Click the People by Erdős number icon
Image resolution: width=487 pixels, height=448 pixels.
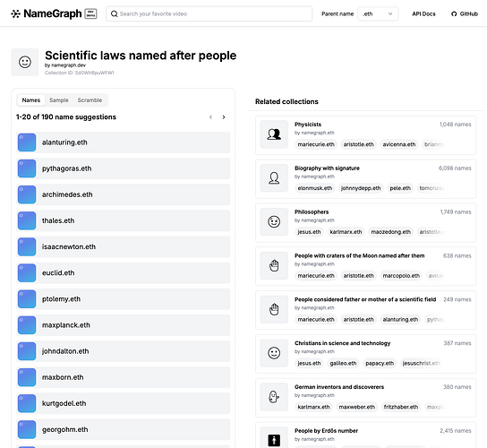pos(274,439)
